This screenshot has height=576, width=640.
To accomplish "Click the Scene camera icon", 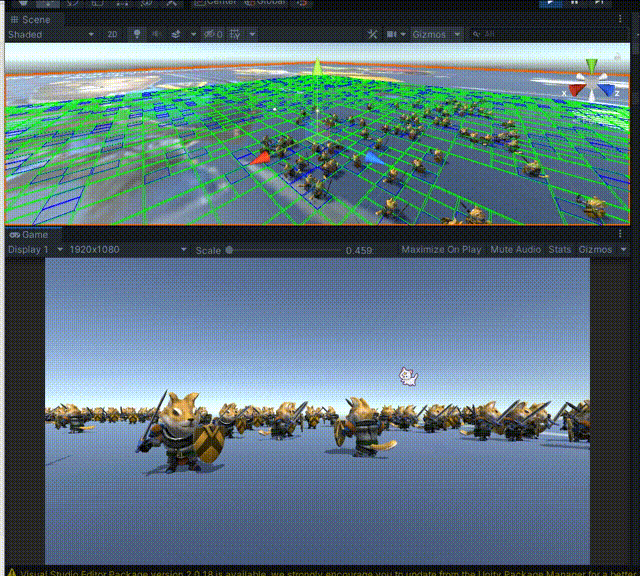I will tap(391, 34).
